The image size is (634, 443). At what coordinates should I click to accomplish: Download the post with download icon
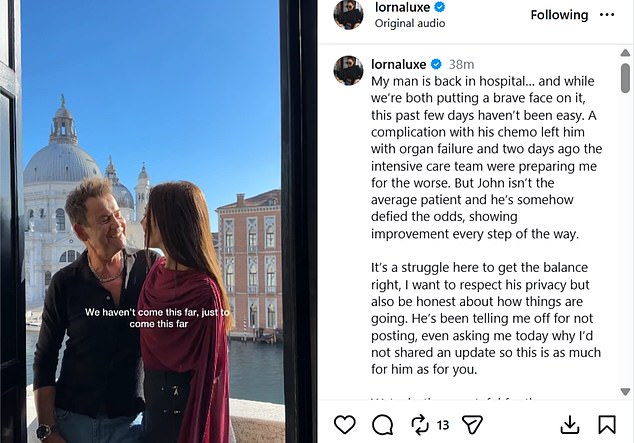pyautogui.click(x=569, y=425)
